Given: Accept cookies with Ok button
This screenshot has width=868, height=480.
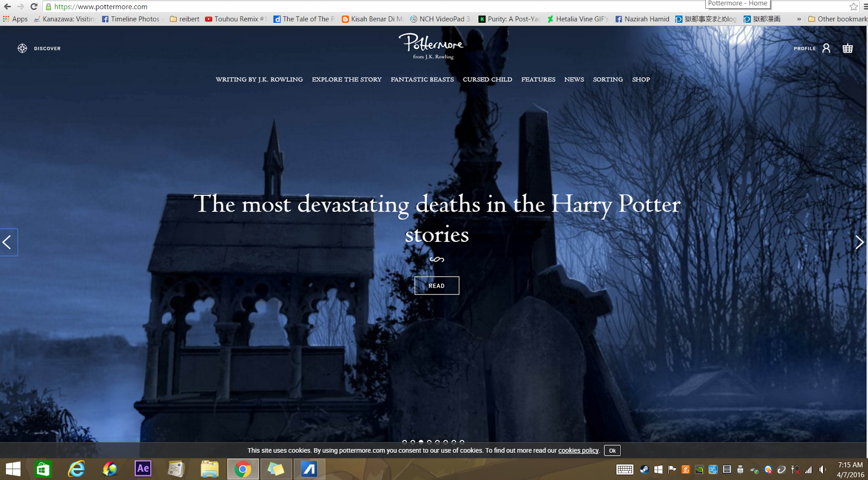Looking at the screenshot, I should click(x=612, y=451).
